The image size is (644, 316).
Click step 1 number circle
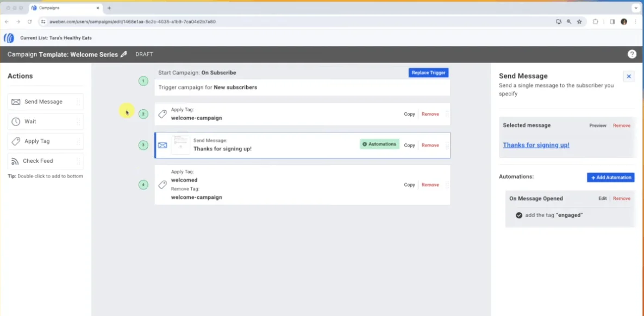coord(143,81)
